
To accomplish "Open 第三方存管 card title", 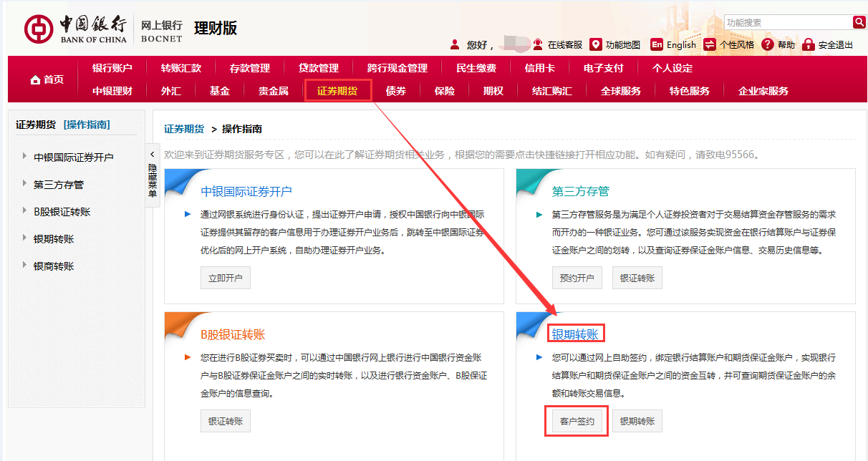I will 581,191.
